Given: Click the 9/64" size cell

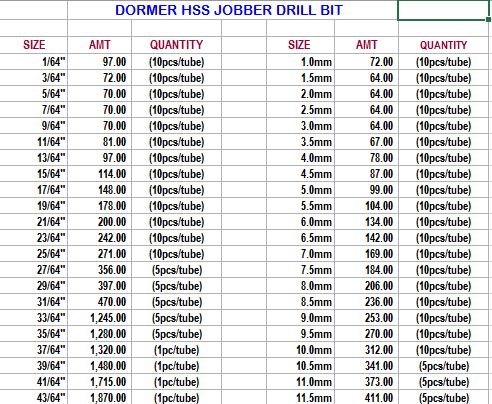Looking at the screenshot, I should coord(34,126).
